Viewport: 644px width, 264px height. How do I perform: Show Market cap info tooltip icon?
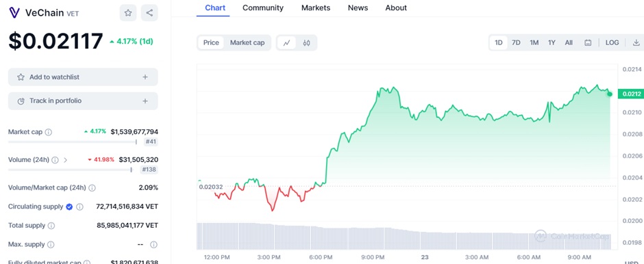pos(49,132)
